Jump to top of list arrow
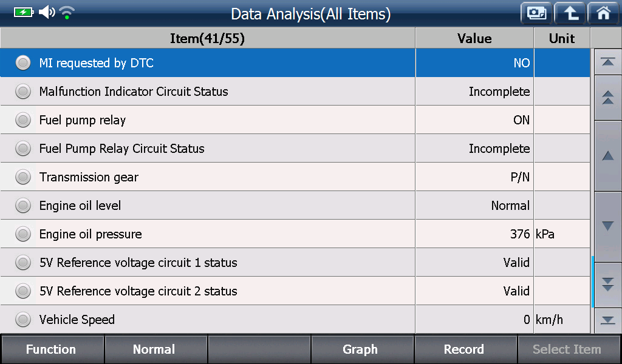Screen dimensions: 622x364 [x=607, y=62]
